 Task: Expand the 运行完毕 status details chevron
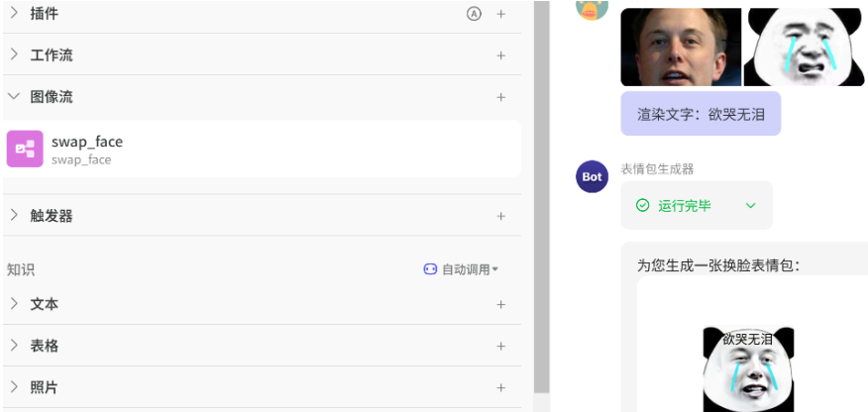tap(751, 206)
